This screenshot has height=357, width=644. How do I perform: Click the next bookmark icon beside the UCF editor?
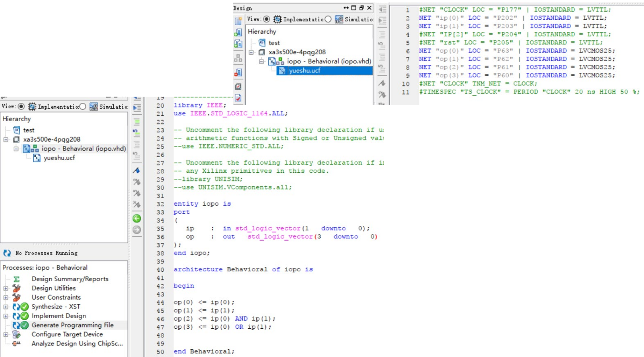[x=382, y=94]
